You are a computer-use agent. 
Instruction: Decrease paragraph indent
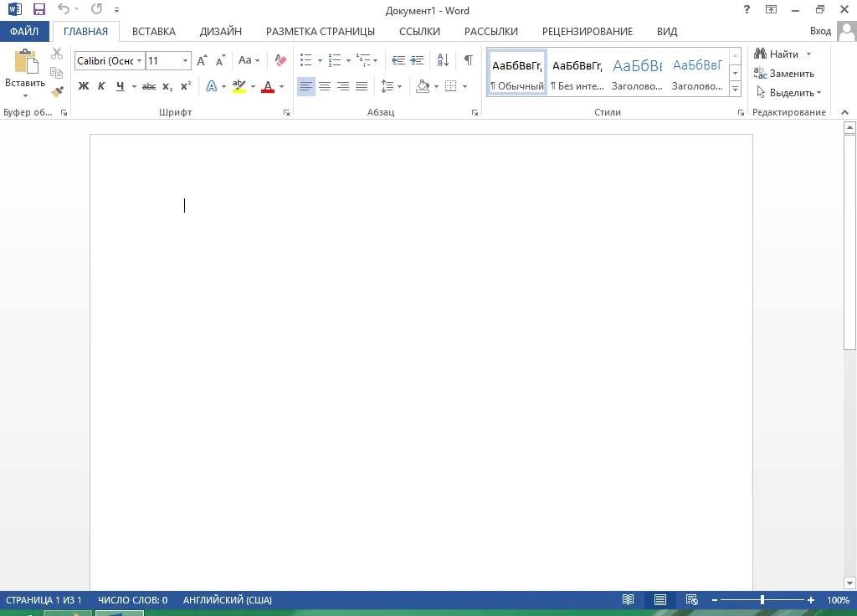[x=398, y=60]
